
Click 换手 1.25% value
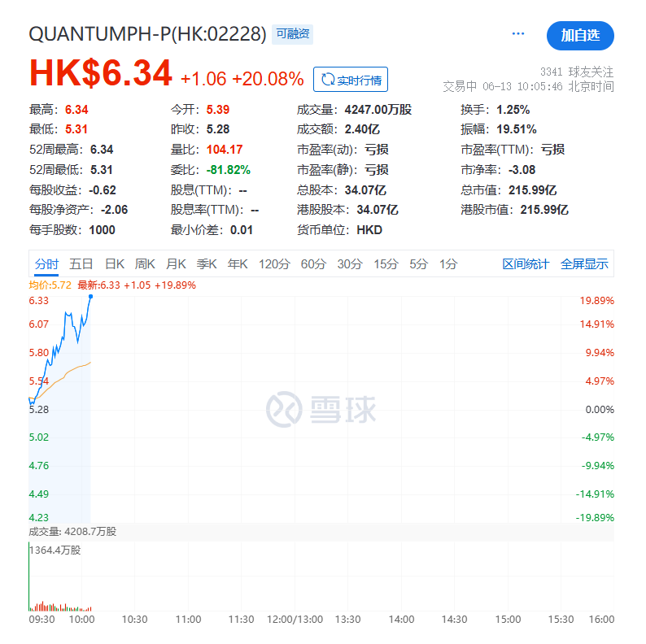(x=513, y=110)
